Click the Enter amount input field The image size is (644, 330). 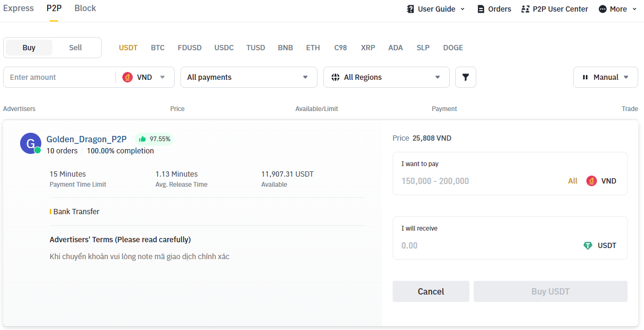pos(59,77)
